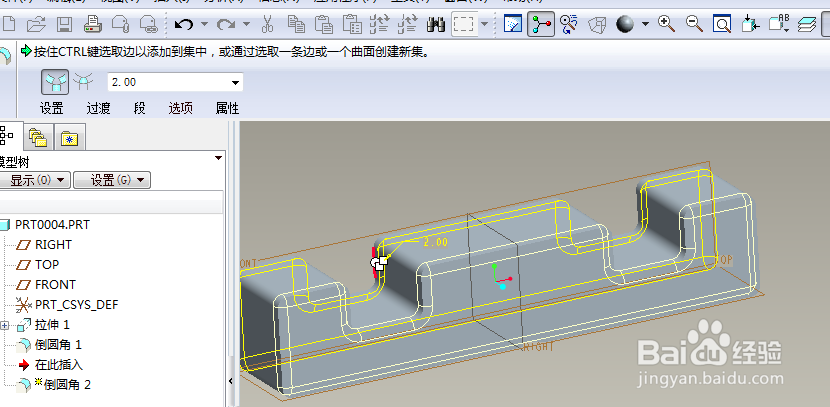The width and height of the screenshot is (830, 407).
Task: Open the 过渡 dashboard tab
Action: (98, 109)
